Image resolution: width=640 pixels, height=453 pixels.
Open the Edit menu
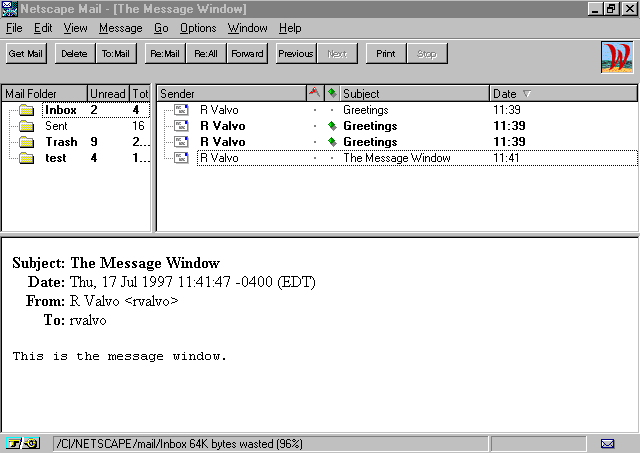(x=43, y=28)
